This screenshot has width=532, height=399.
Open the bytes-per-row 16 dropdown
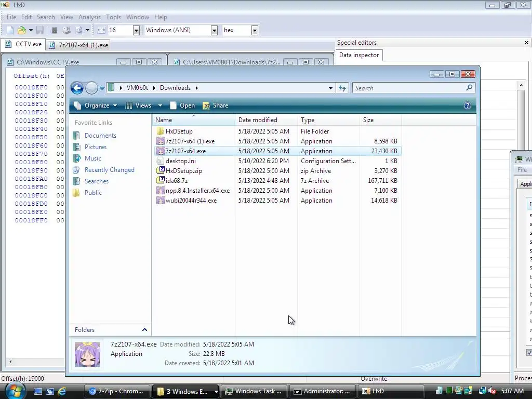point(136,30)
